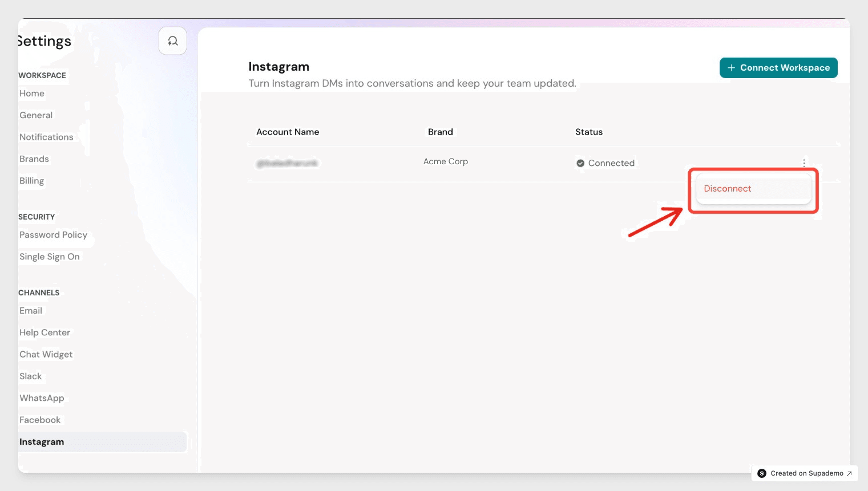Image resolution: width=868 pixels, height=491 pixels.
Task: Open the support headset icon button
Action: (172, 41)
